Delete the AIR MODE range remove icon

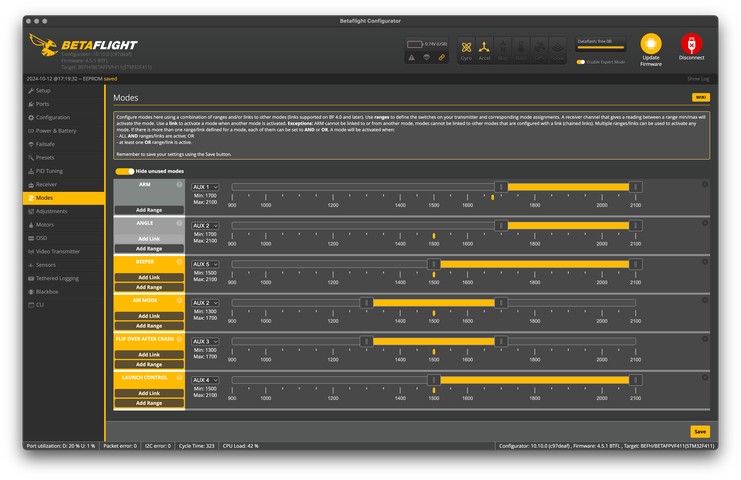[705, 300]
